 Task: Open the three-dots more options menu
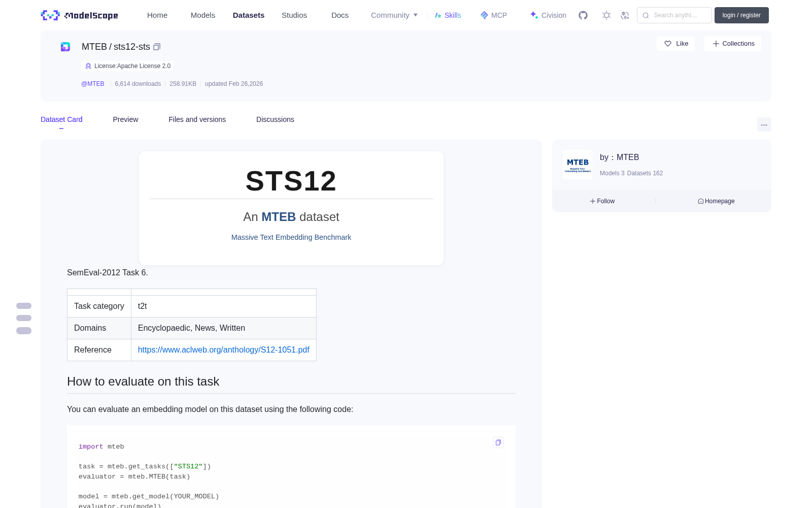(764, 124)
